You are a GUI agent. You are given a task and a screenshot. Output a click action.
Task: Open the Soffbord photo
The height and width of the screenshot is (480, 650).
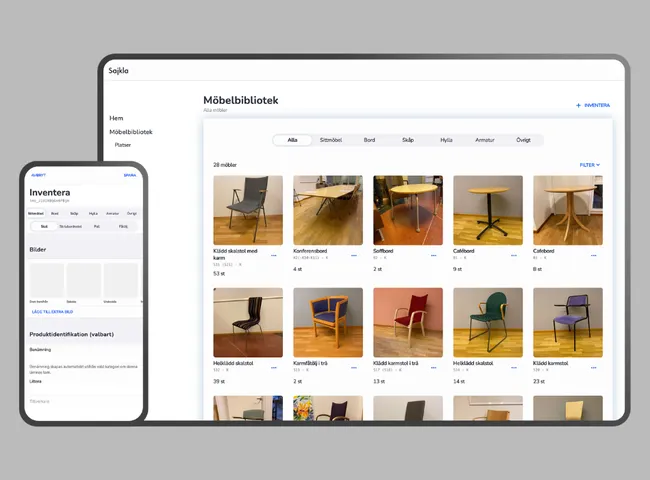[408, 210]
